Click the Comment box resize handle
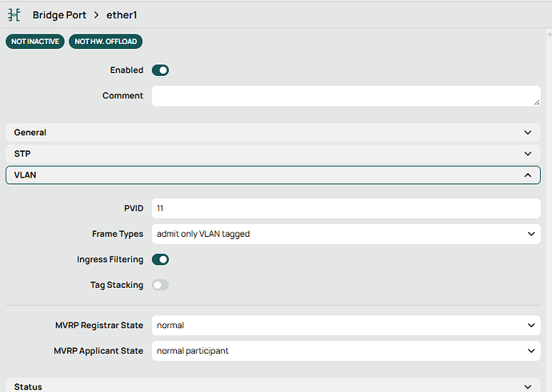Screen dimensions: 552x392 tap(536, 102)
